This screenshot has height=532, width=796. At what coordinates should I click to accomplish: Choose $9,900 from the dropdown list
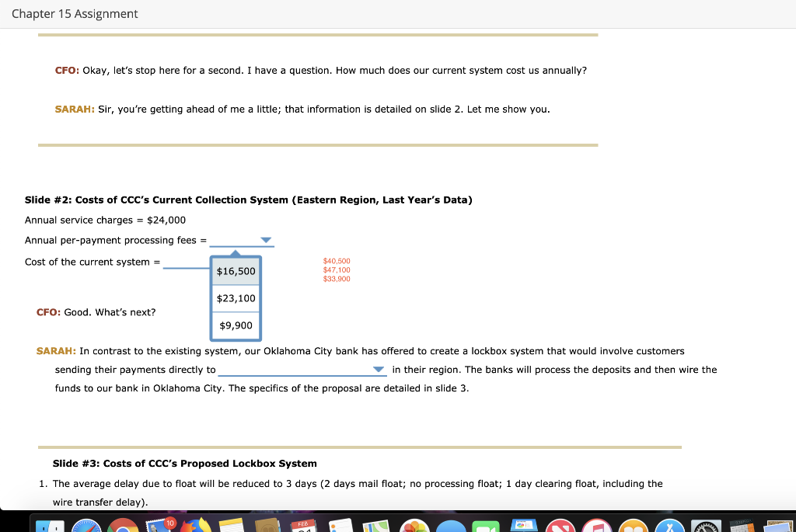tap(236, 325)
